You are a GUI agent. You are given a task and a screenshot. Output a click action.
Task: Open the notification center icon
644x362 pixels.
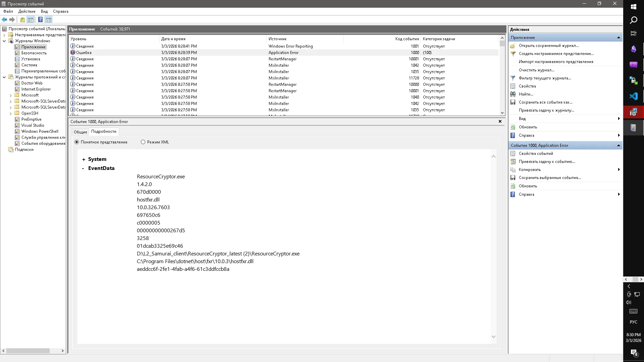point(633,353)
